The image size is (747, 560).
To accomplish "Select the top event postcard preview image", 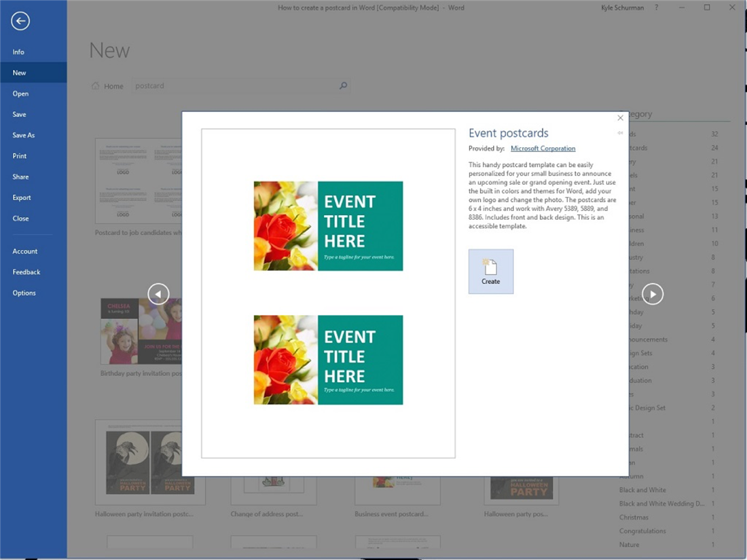I will point(328,226).
